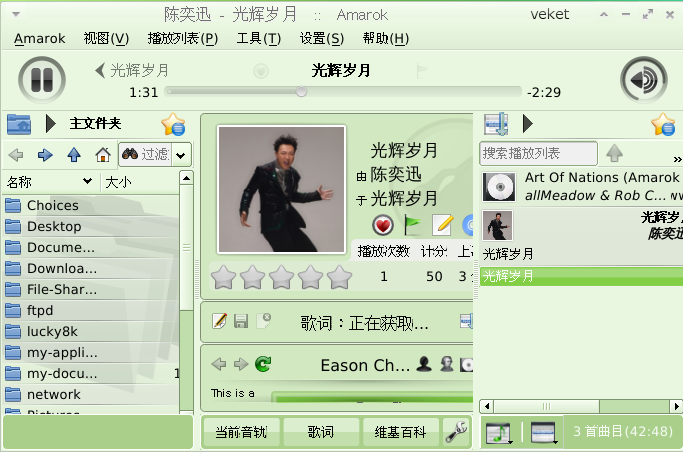Select the lucky8k folder
This screenshot has height=452, width=683.
point(91,331)
